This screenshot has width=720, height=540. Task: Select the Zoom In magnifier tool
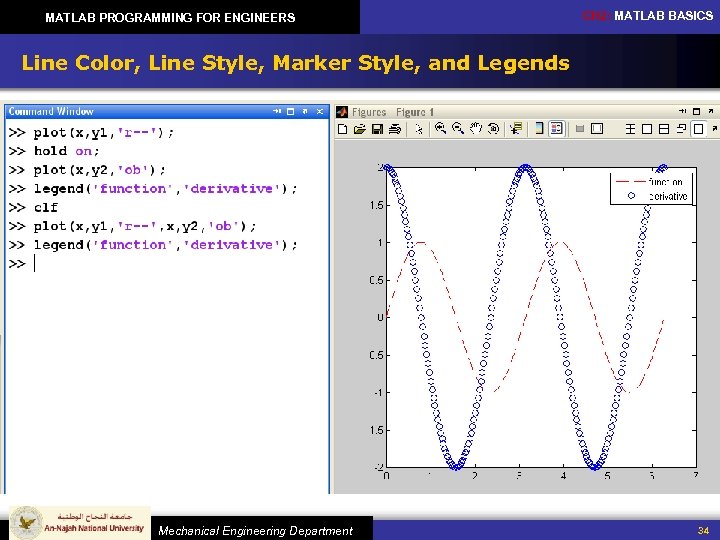(440, 129)
